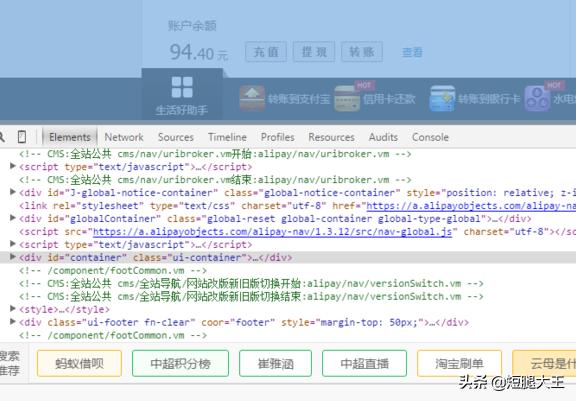Open the nav-global.js script src link
The width and height of the screenshot is (576, 401).
pos(272,232)
